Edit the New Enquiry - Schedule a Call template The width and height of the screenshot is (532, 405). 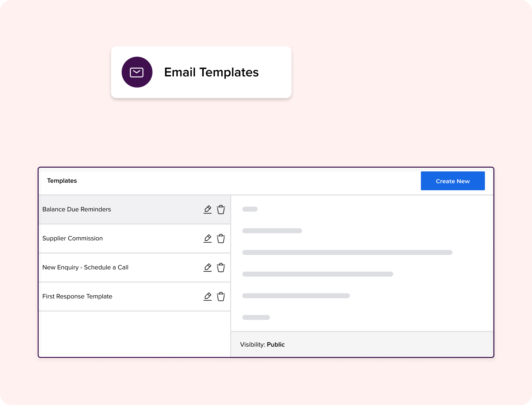point(207,267)
